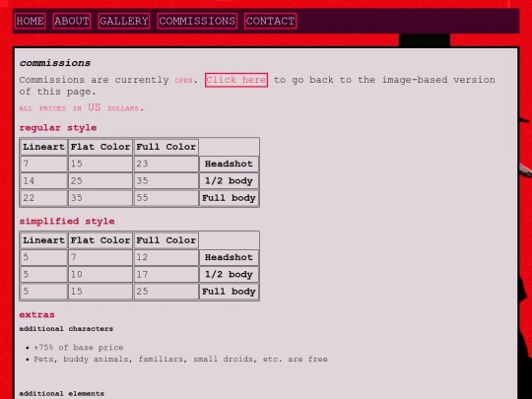532x399 pixels.
Task: Click regular style Headshot Full Color price 23
Action: [166, 164]
